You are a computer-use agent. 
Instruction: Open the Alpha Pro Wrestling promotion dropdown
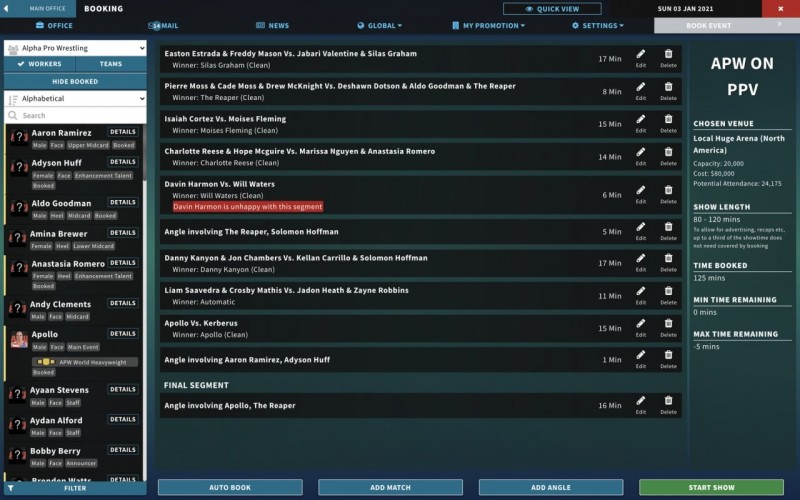75,48
